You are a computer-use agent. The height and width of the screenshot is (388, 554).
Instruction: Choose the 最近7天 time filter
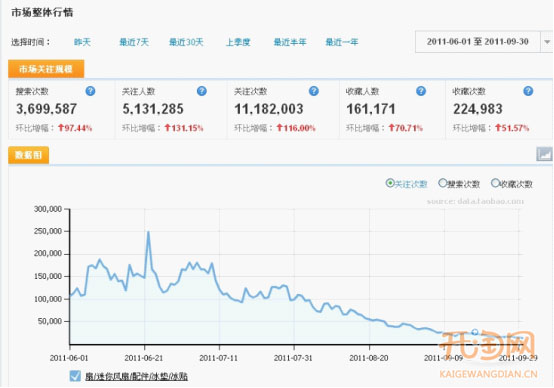(x=134, y=42)
